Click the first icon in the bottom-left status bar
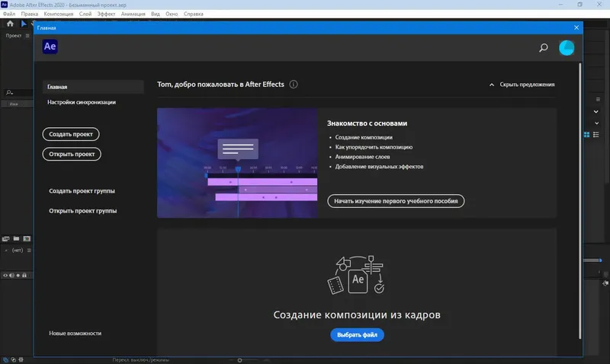 tap(5, 359)
